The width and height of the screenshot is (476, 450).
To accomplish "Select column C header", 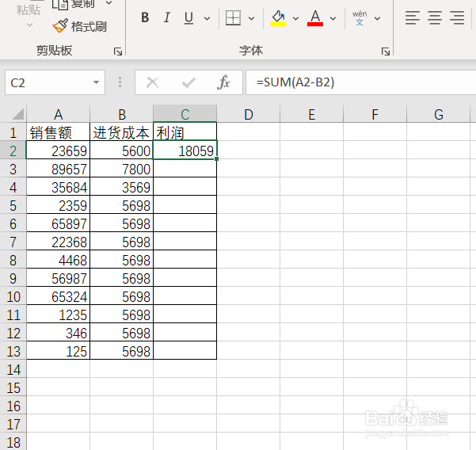I will [185, 114].
